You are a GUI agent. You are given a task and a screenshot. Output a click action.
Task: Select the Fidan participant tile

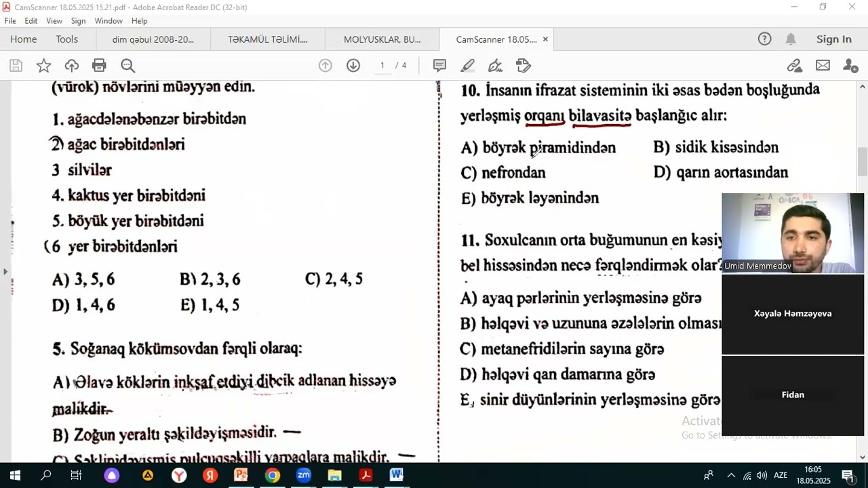coord(793,395)
